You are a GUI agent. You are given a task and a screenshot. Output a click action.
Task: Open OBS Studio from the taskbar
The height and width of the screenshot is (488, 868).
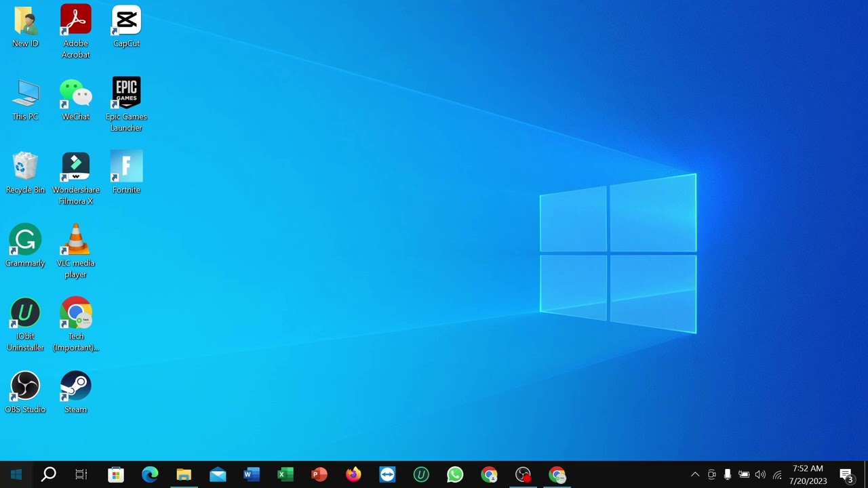[x=523, y=474]
